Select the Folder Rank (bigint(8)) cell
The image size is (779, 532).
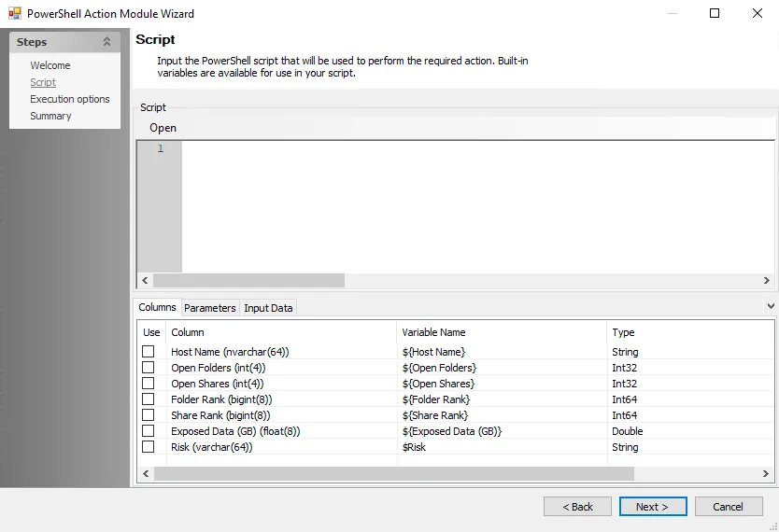click(282, 399)
